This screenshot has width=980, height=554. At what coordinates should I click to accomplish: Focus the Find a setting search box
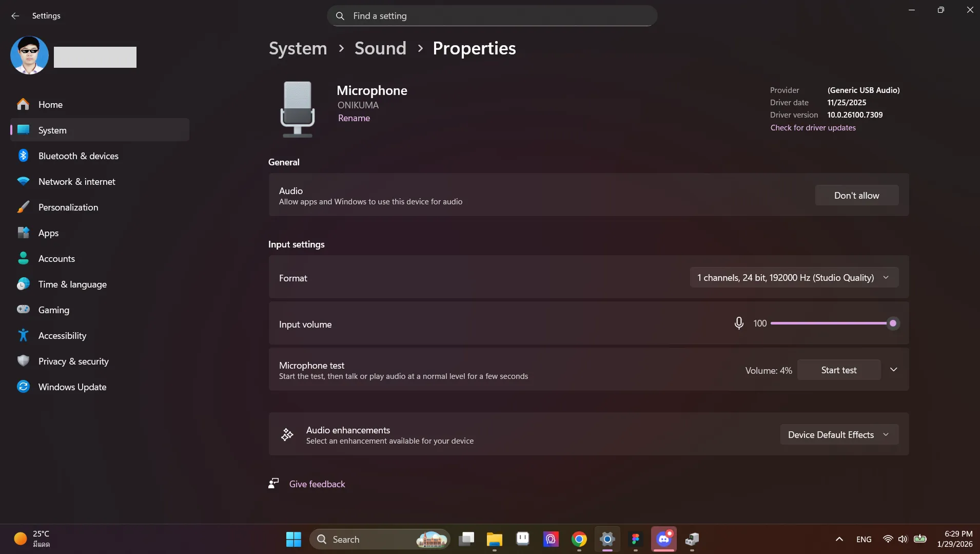492,16
